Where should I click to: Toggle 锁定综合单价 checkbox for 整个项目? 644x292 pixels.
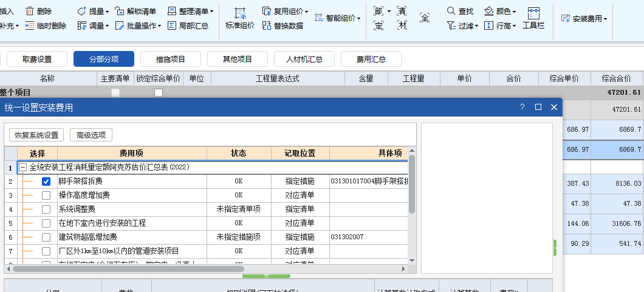pos(159,93)
